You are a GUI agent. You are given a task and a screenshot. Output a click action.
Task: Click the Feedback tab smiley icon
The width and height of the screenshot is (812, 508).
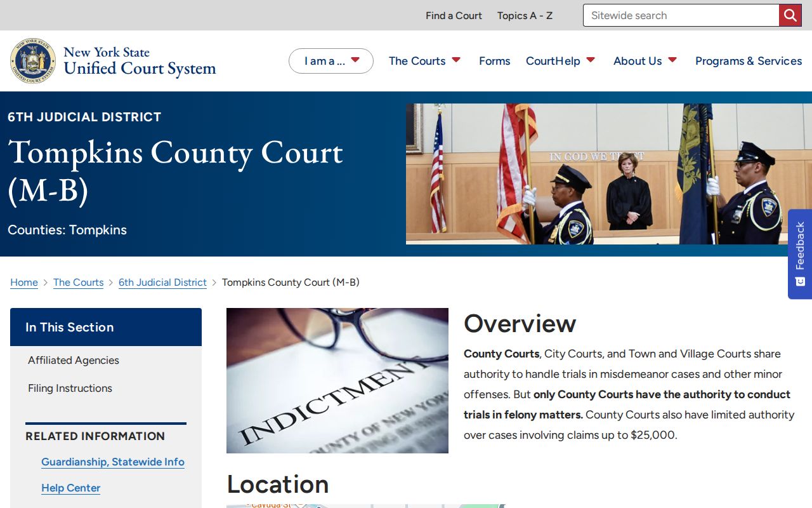[x=800, y=281]
